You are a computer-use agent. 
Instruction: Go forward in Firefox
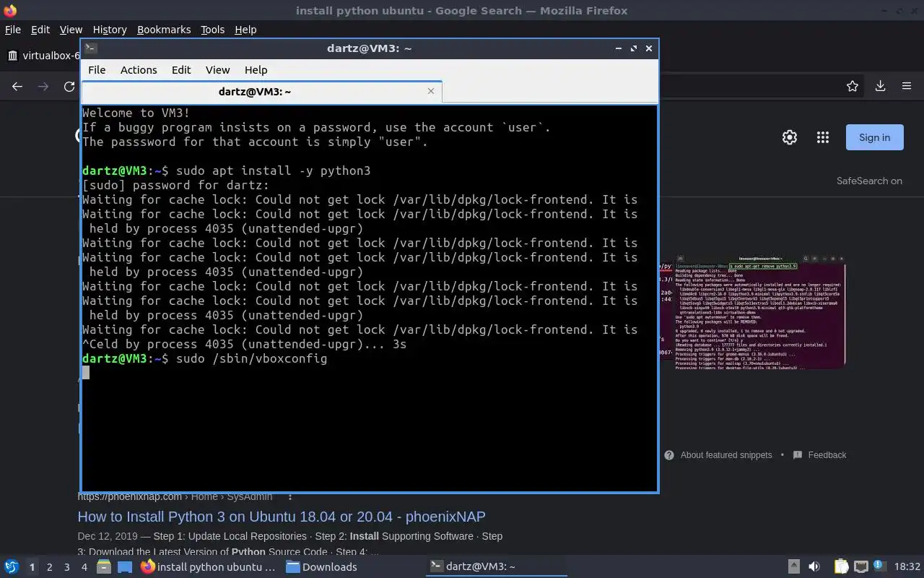tap(43, 86)
